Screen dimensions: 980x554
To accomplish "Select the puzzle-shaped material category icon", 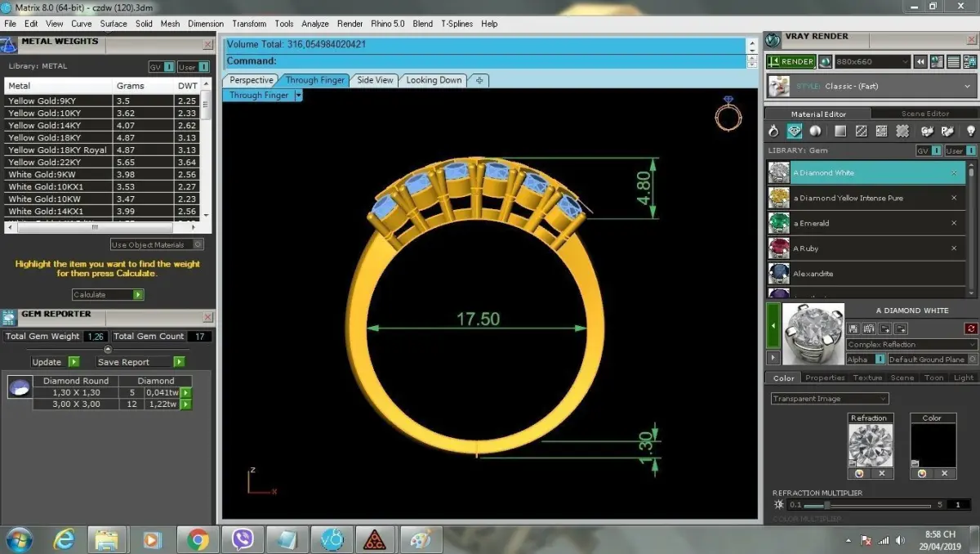I will pos(902,131).
